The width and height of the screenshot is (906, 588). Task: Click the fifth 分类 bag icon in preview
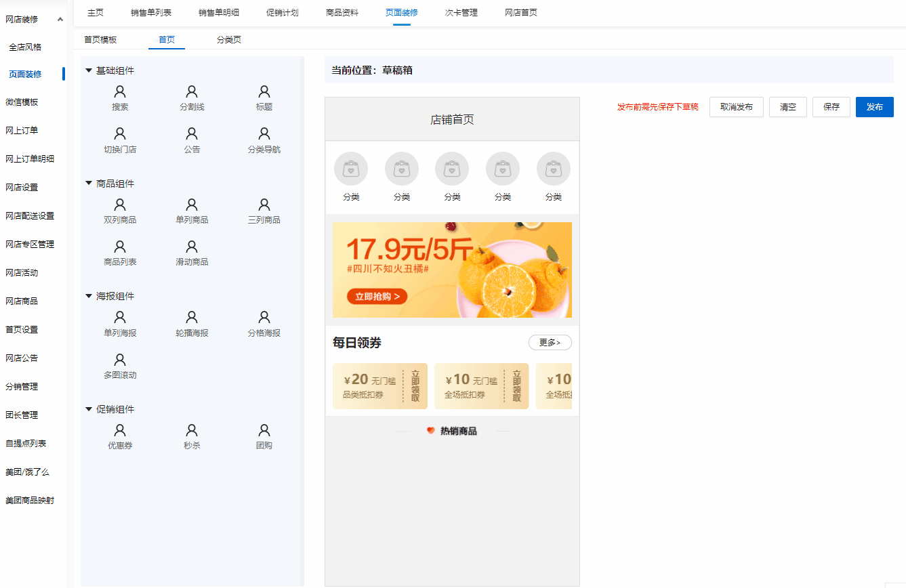click(554, 169)
